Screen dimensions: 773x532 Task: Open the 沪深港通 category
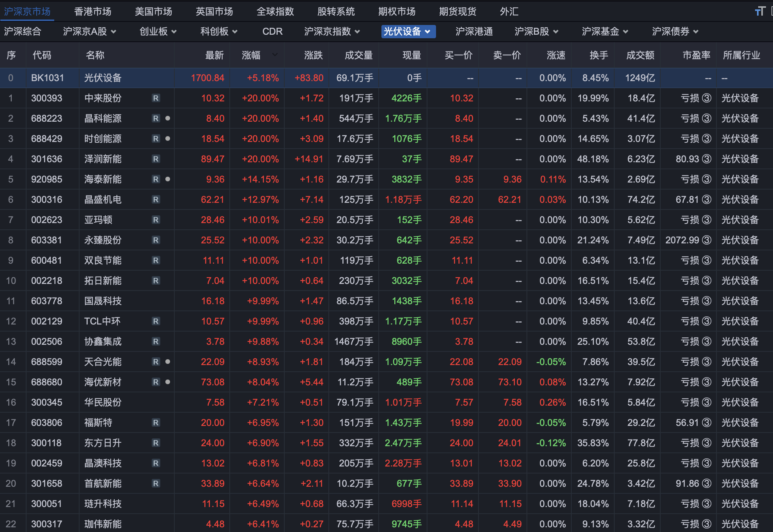tap(474, 32)
